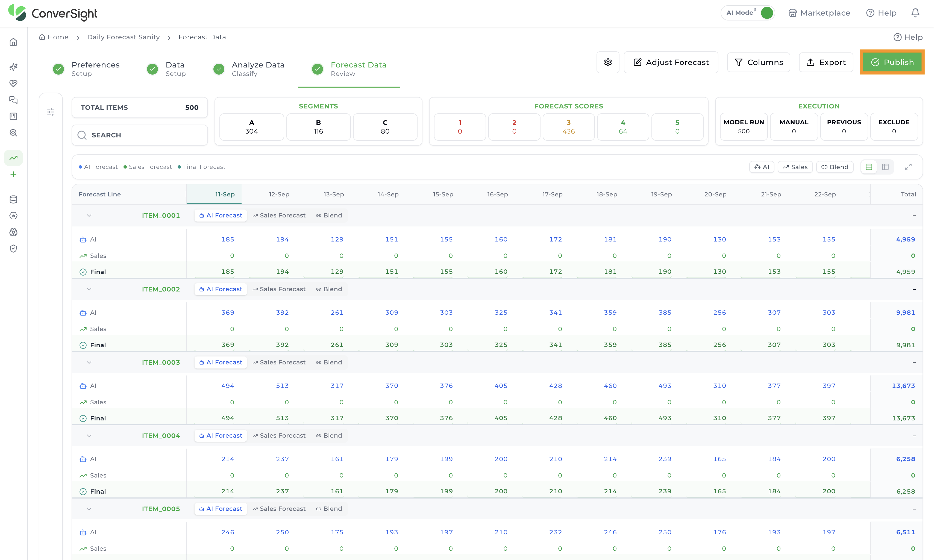The width and height of the screenshot is (934, 560).
Task: Switch to the grid table view icon
Action: [885, 167]
